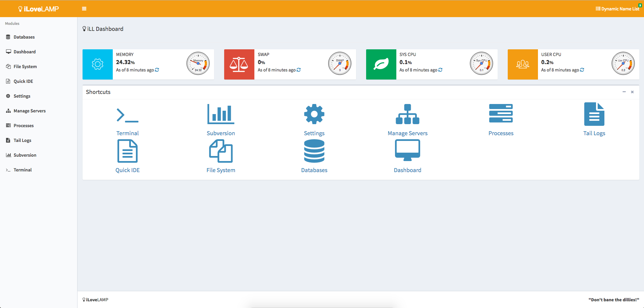Open the Manage Servers network shortcut icon
This screenshot has height=308, width=644.
coord(407,114)
